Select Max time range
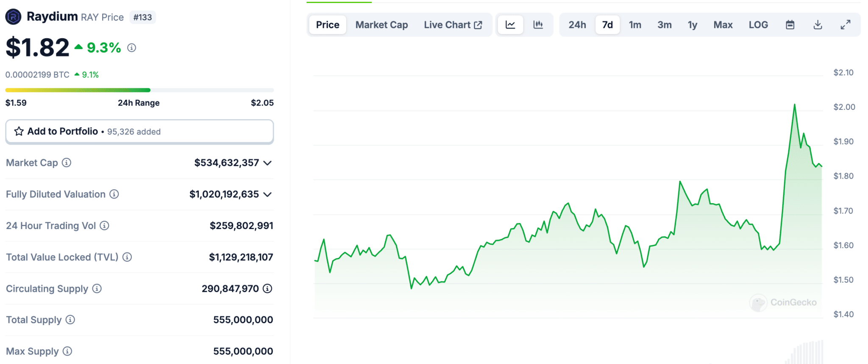The width and height of the screenshot is (868, 364). pos(723,25)
